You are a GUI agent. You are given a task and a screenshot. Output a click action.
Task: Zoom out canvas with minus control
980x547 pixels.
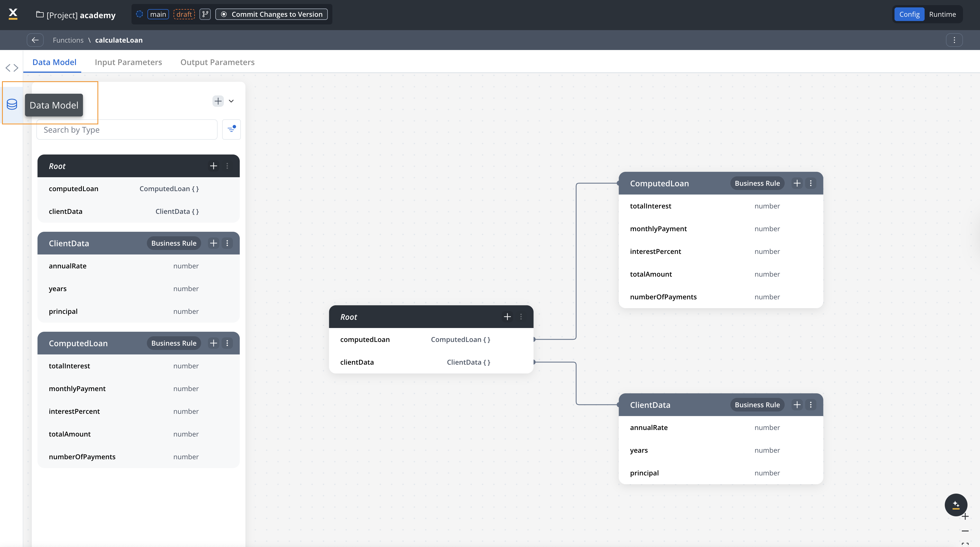pos(965,531)
